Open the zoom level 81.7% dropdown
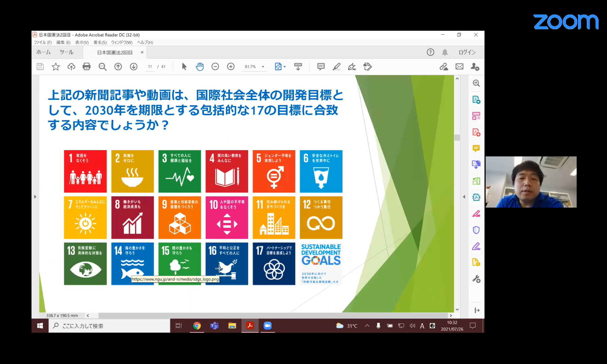This screenshot has height=364, width=607. 263,67
